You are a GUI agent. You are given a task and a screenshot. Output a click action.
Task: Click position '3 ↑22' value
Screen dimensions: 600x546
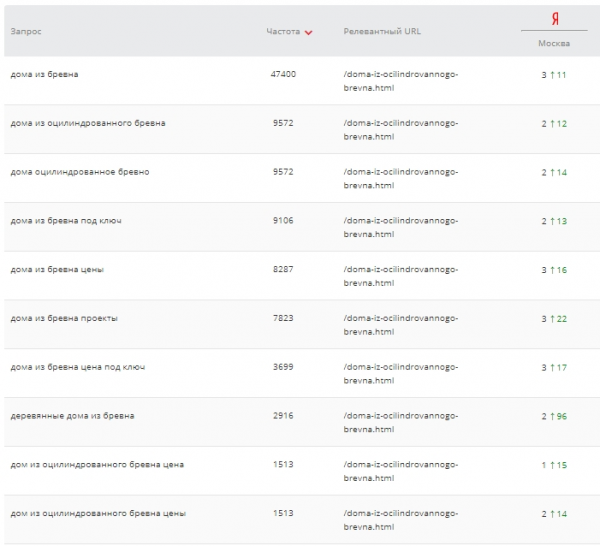click(554, 319)
